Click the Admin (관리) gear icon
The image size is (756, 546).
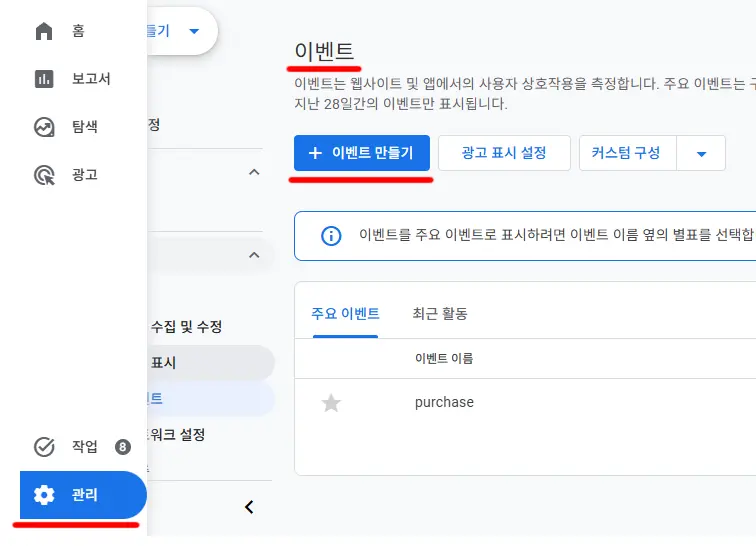(44, 495)
